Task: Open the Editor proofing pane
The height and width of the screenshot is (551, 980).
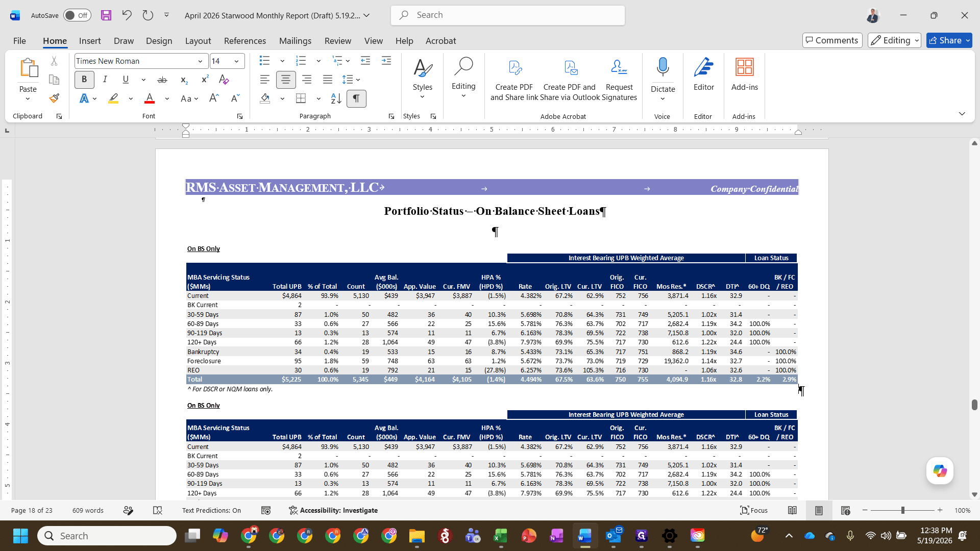Action: tap(703, 74)
